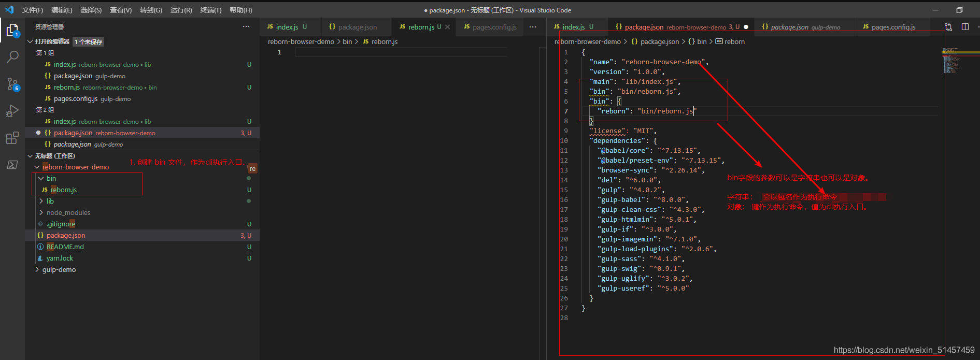This screenshot has height=360, width=980.
Task: Open the Source Control view icon
Action: click(12, 84)
